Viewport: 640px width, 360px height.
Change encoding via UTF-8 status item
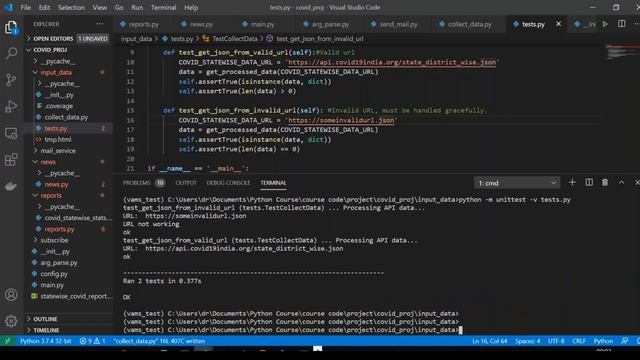pyautogui.click(x=556, y=341)
